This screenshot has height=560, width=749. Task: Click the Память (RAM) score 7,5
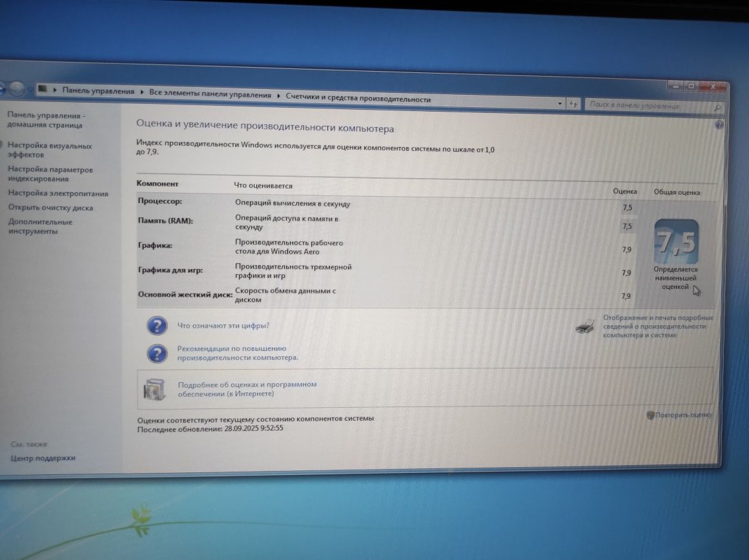tap(627, 226)
